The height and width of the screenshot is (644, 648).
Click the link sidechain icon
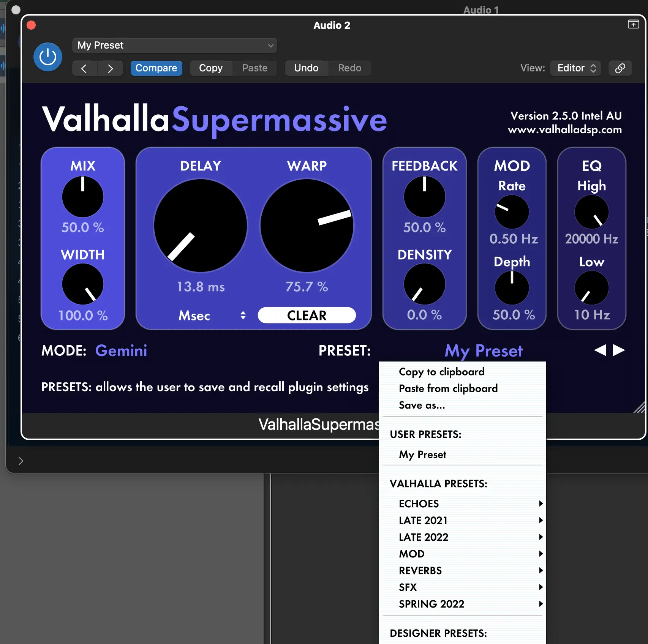[620, 68]
